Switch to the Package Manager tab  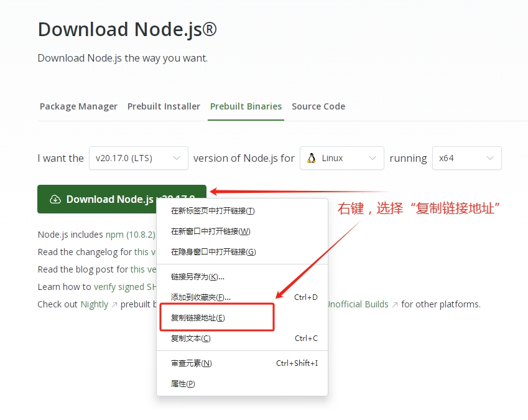click(x=78, y=106)
